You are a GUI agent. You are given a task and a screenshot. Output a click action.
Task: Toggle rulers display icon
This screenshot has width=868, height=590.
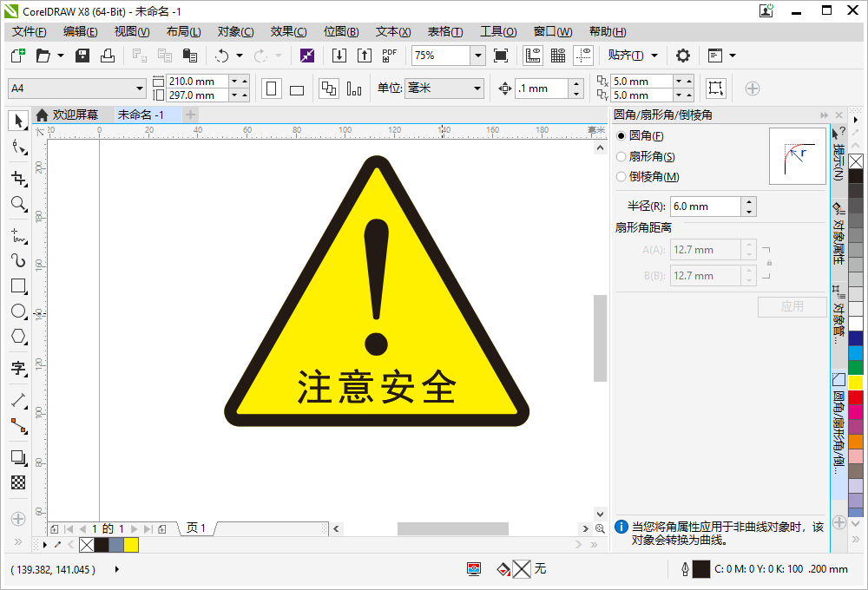point(533,56)
